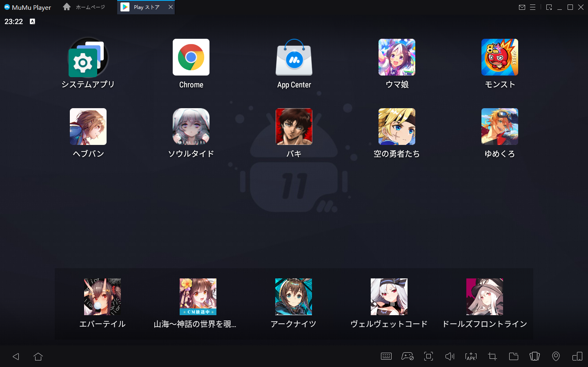Open the 空の勇者たち game
588x367 pixels.
click(397, 127)
